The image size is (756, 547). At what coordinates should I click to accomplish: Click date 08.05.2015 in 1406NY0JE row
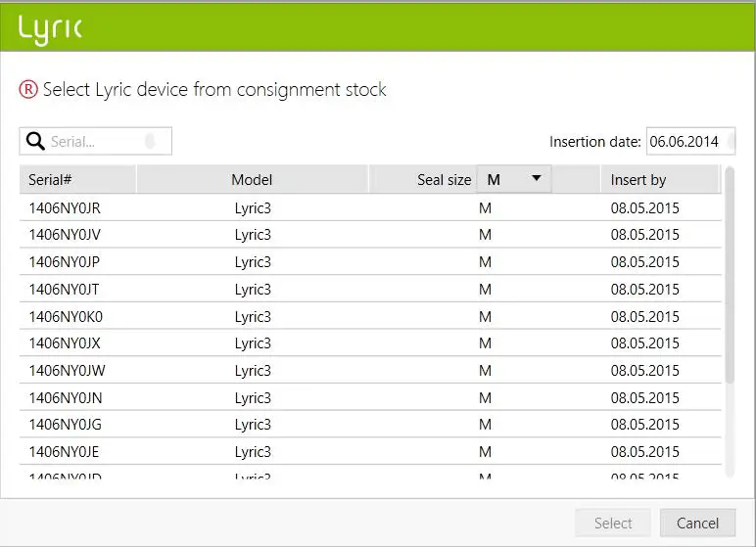645,452
